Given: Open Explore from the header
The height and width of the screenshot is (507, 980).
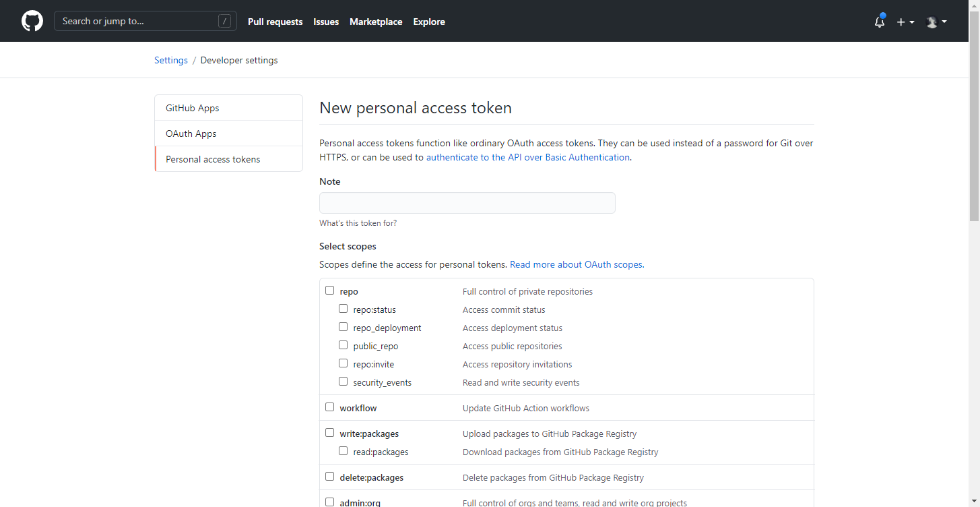Looking at the screenshot, I should click(429, 22).
